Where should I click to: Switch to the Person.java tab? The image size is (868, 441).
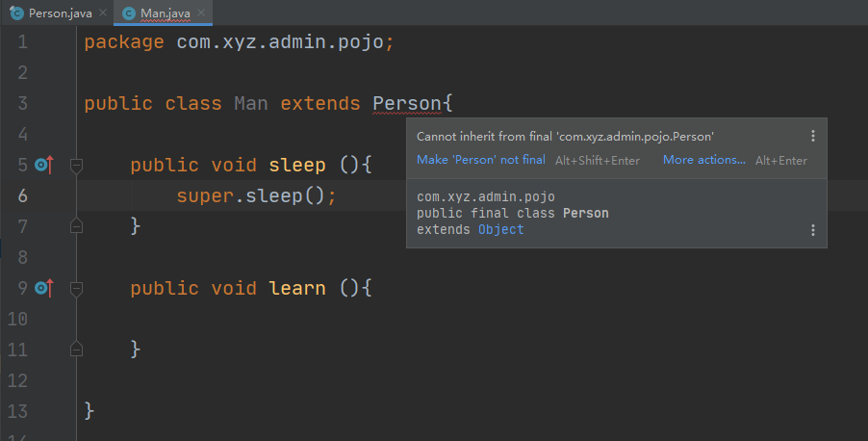(57, 13)
